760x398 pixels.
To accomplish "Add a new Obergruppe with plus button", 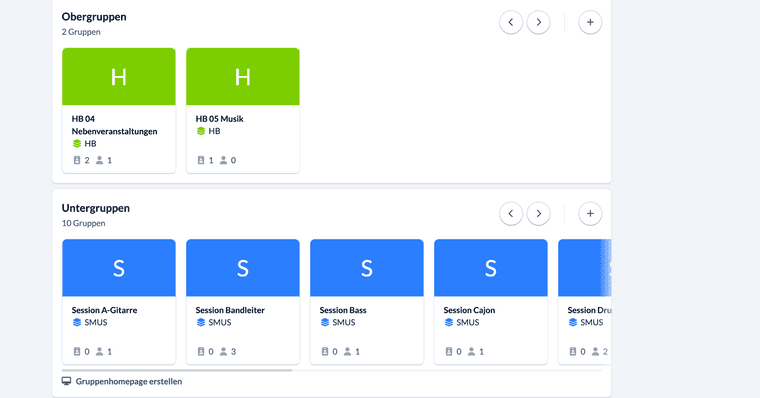I will coord(590,22).
